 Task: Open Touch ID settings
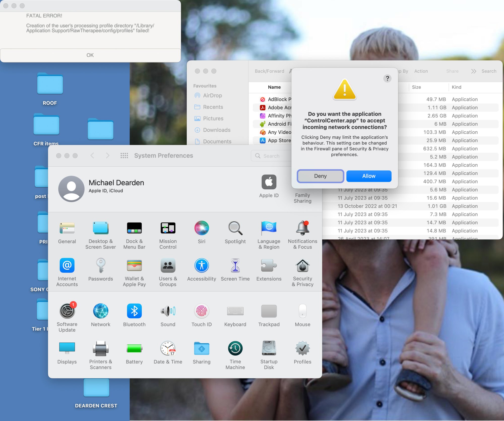(201, 311)
